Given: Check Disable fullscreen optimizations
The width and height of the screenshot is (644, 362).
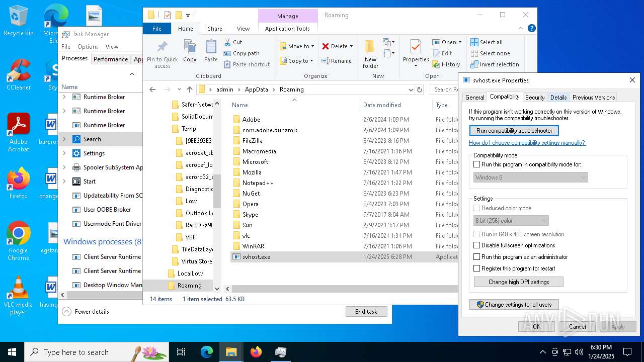Looking at the screenshot, I should coord(477,245).
